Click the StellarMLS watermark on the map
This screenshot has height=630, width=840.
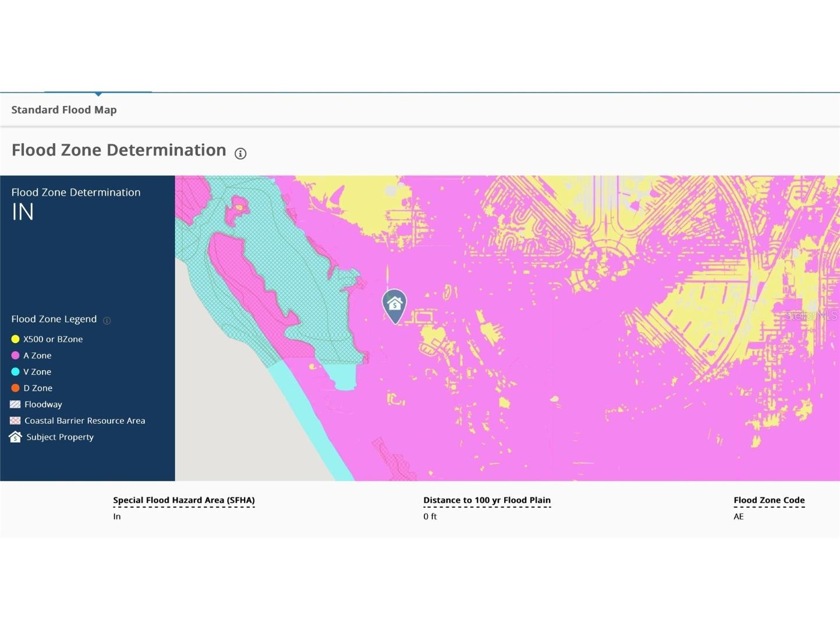pyautogui.click(x=810, y=316)
